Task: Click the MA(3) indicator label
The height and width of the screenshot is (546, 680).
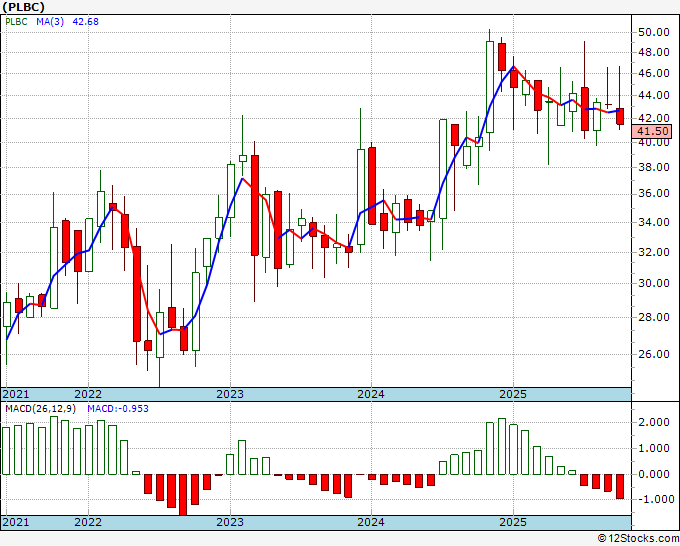Action: point(50,22)
